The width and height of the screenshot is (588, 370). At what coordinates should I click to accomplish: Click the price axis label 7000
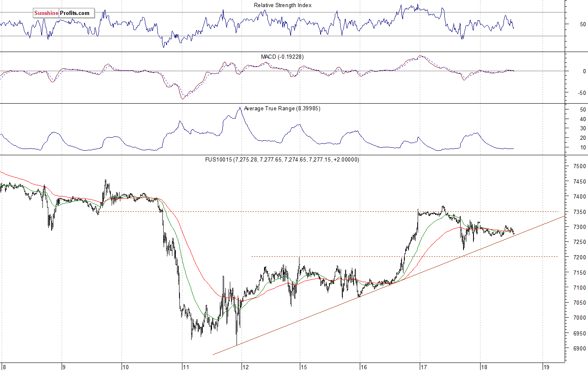[x=580, y=318]
